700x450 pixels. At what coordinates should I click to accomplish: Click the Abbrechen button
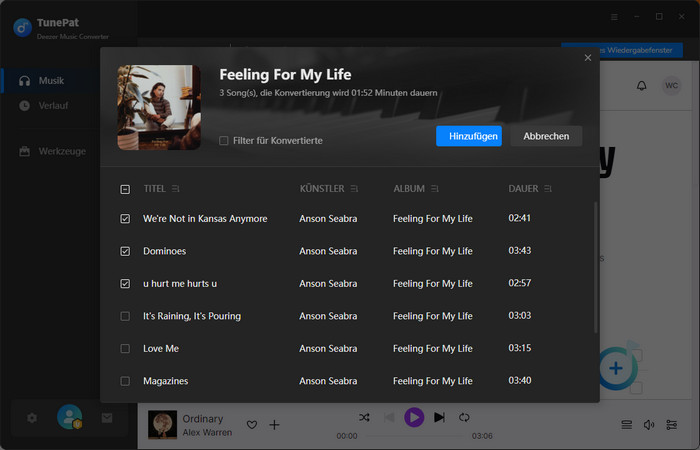(x=546, y=136)
